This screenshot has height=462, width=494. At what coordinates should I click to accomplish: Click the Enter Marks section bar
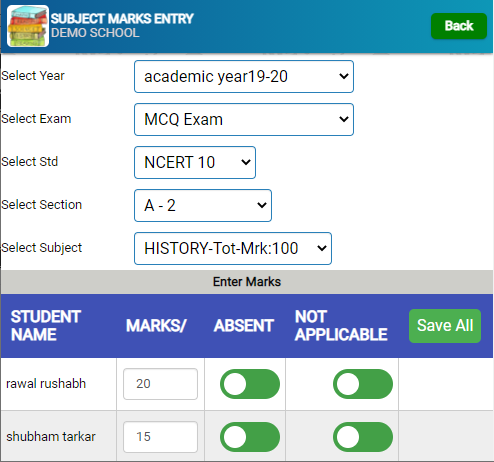(x=247, y=282)
